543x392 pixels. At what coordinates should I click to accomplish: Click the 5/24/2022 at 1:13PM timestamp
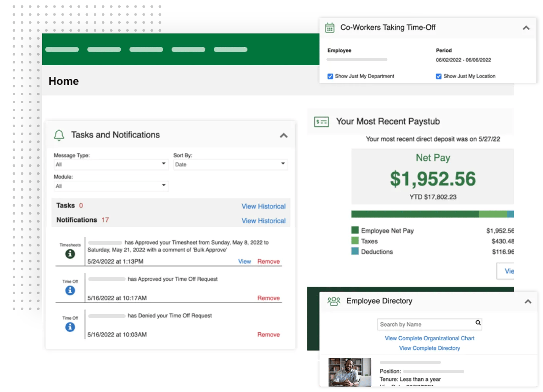coord(115,261)
